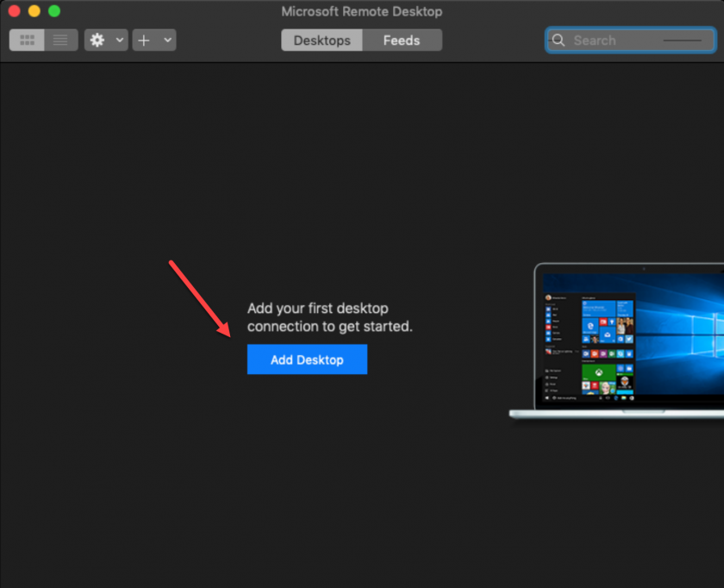Viewport: 724px width, 588px height.
Task: Switch to the Feeds tab
Action: click(x=402, y=41)
